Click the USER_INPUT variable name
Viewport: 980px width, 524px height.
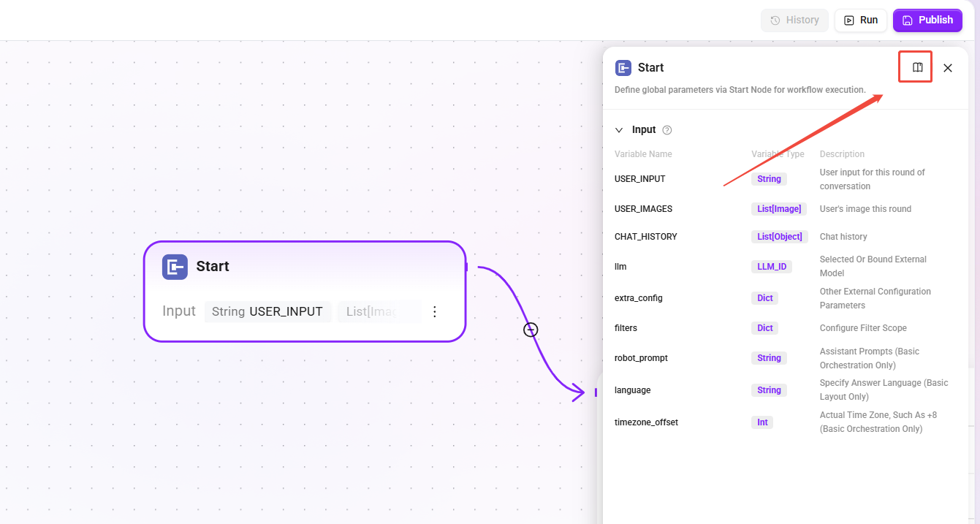coord(640,179)
